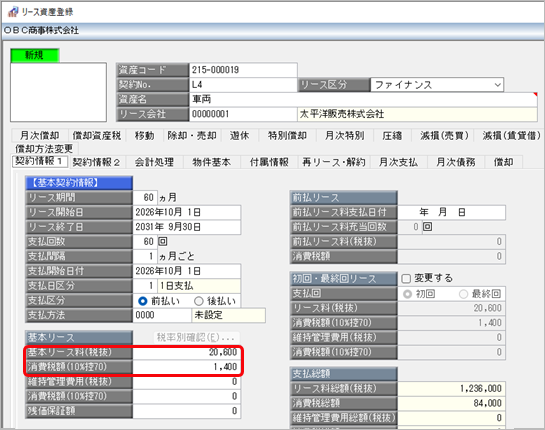Click the リース料総額(税抜) value 1,236,000
The height and width of the screenshot is (430, 545).
pos(452,389)
